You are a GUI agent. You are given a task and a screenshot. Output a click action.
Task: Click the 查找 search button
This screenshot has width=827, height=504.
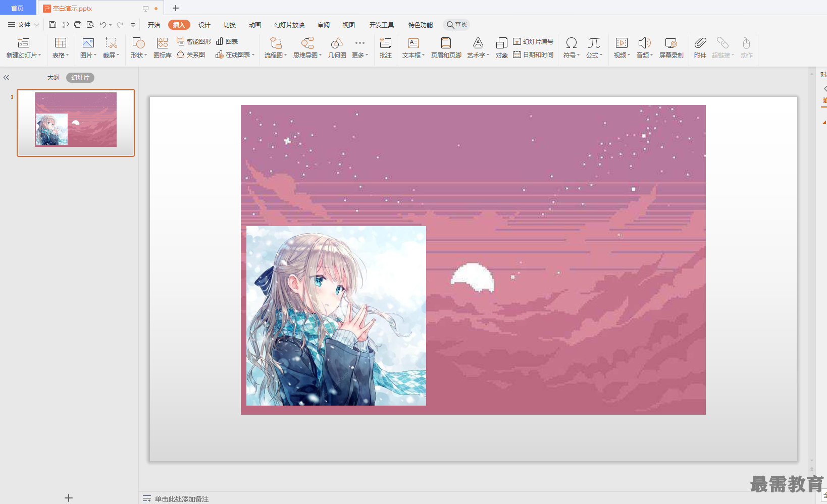(x=457, y=25)
